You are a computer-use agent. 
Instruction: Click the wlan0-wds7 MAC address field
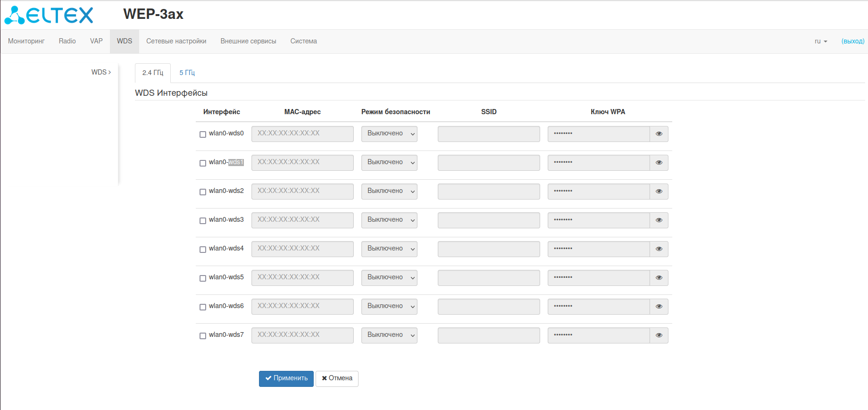click(302, 335)
